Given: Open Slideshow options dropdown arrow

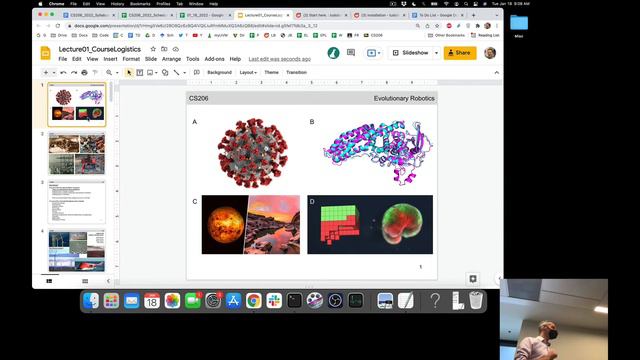Looking at the screenshot, I should pos(436,53).
